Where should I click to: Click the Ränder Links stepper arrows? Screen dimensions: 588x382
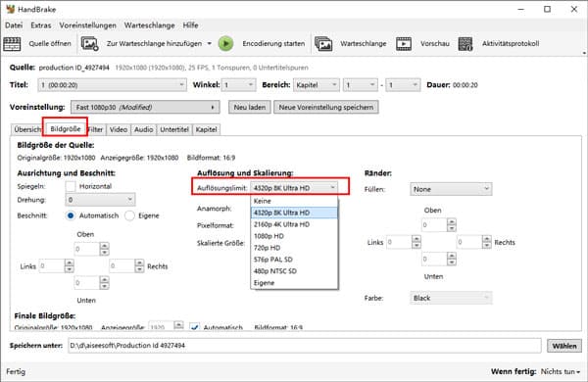coord(416,242)
